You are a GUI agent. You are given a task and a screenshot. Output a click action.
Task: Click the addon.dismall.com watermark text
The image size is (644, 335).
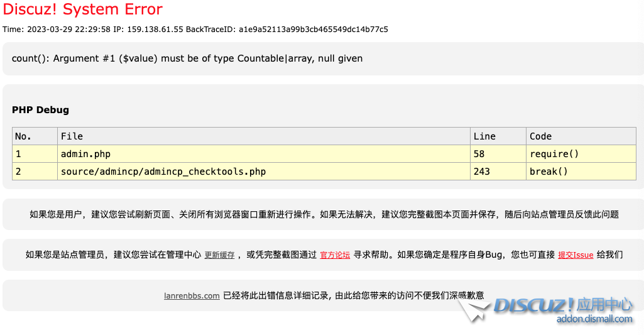tap(594, 319)
